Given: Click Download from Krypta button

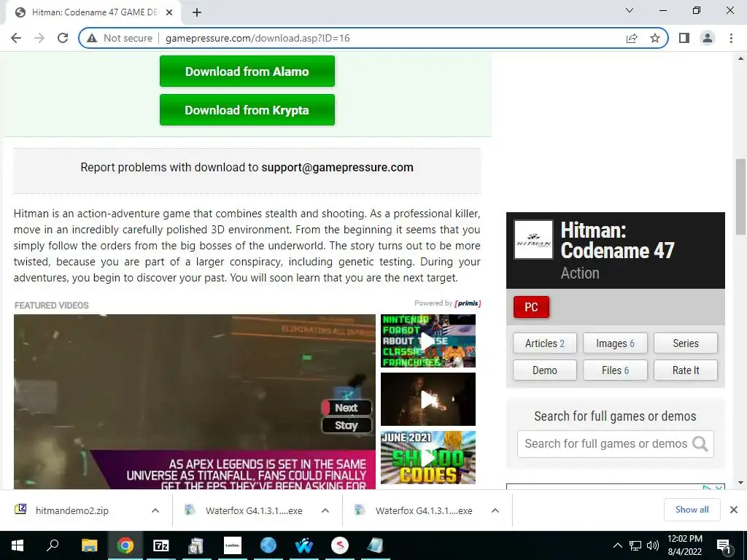Looking at the screenshot, I should (x=247, y=110).
